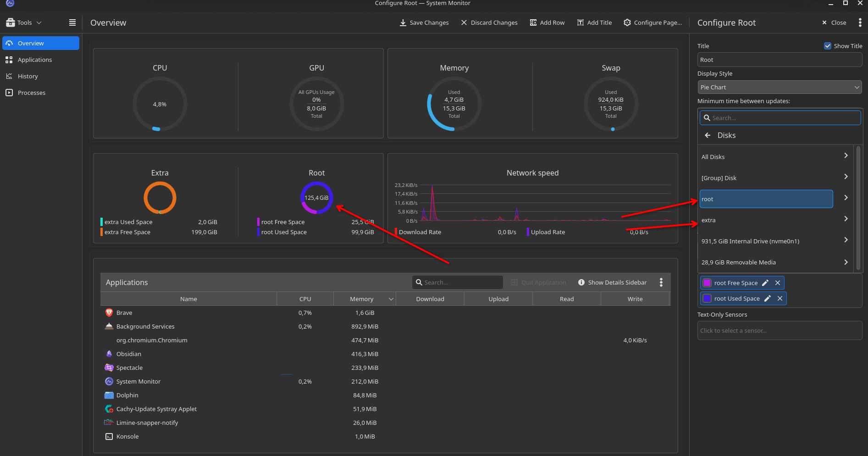Open the Applications table kebab menu
Screen dimensions: 868x456
point(661,282)
